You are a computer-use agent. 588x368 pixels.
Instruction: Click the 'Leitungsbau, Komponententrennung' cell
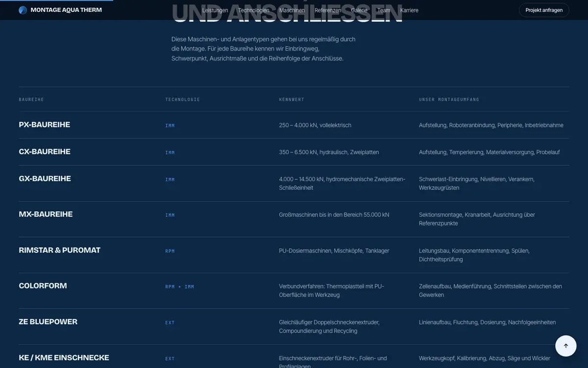coord(474,255)
